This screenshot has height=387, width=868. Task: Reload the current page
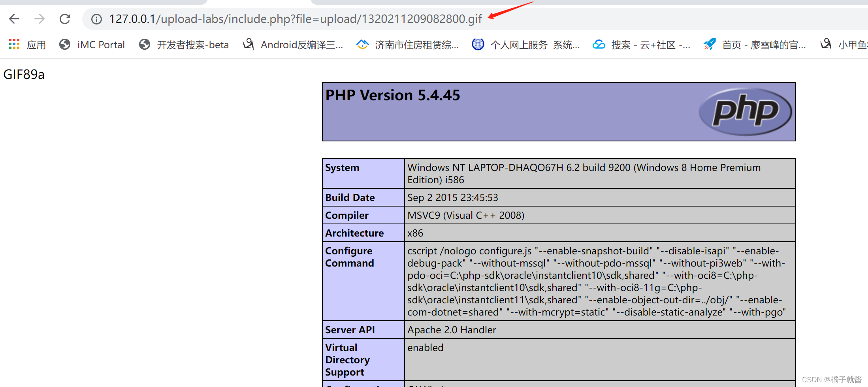tap(65, 19)
